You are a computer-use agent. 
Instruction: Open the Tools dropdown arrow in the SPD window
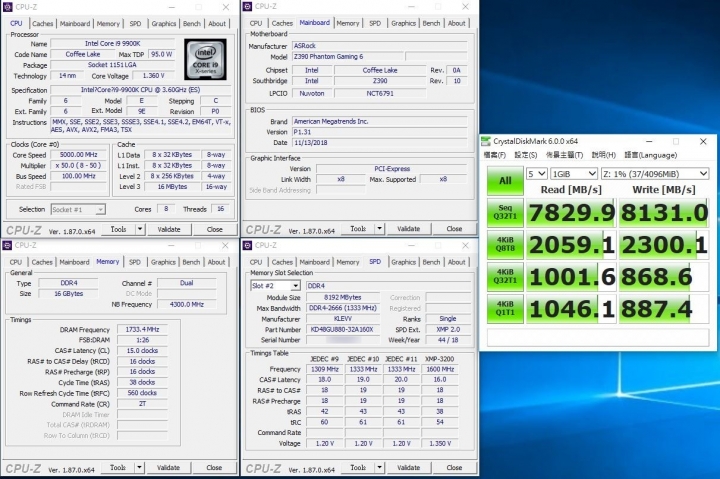pyautogui.click(x=379, y=467)
